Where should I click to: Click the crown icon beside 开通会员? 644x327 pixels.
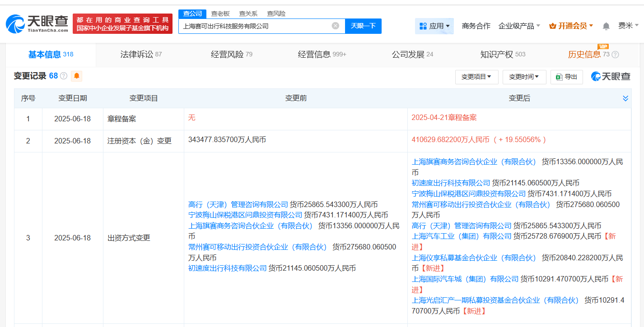click(x=552, y=26)
